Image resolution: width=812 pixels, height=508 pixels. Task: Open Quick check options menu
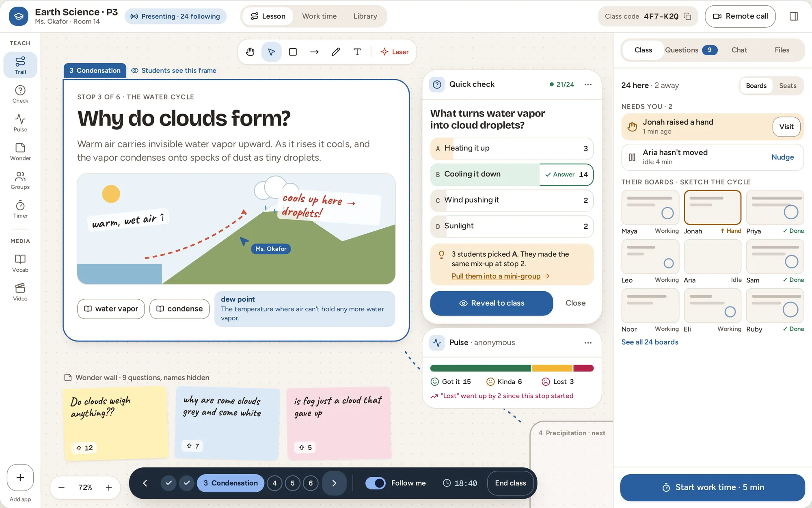pyautogui.click(x=588, y=84)
